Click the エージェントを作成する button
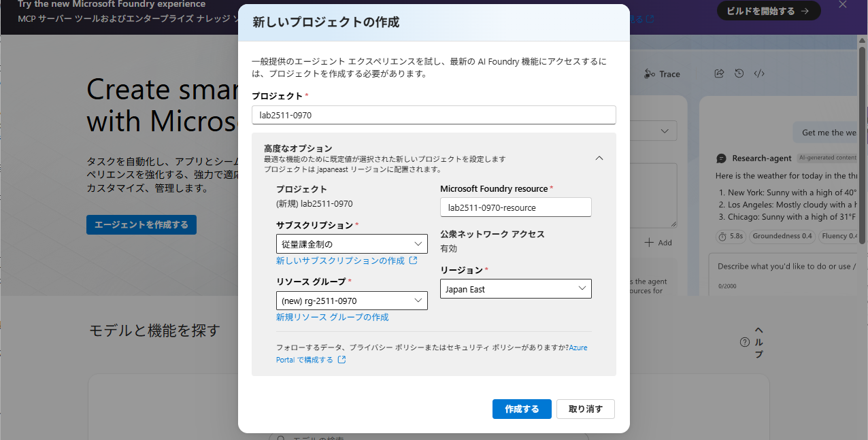The width and height of the screenshot is (868, 440). click(141, 224)
